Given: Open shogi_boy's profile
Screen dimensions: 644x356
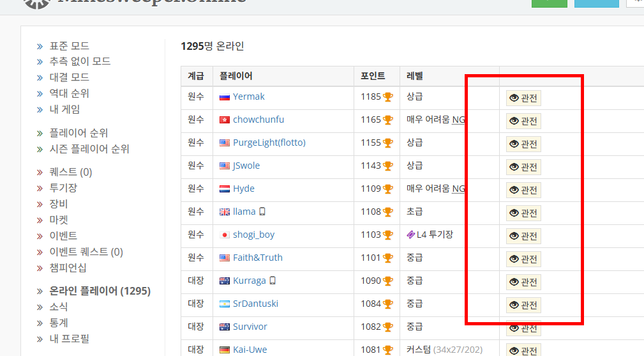Looking at the screenshot, I should click(253, 235).
